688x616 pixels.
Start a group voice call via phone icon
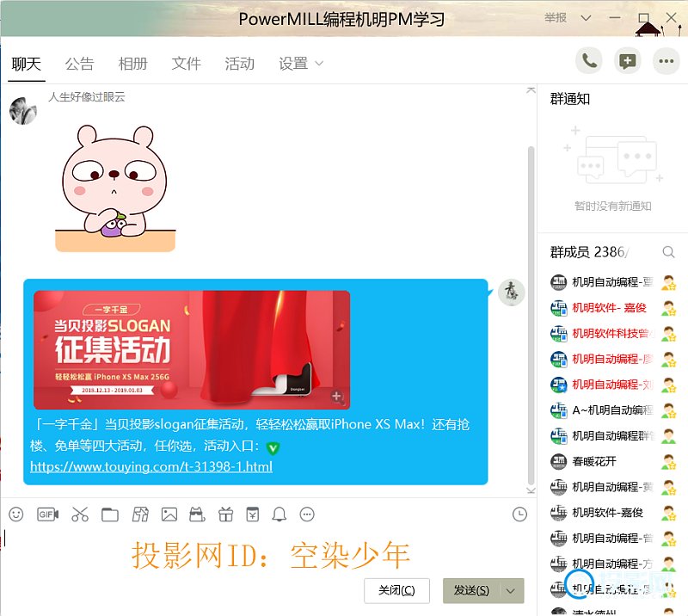[x=589, y=61]
